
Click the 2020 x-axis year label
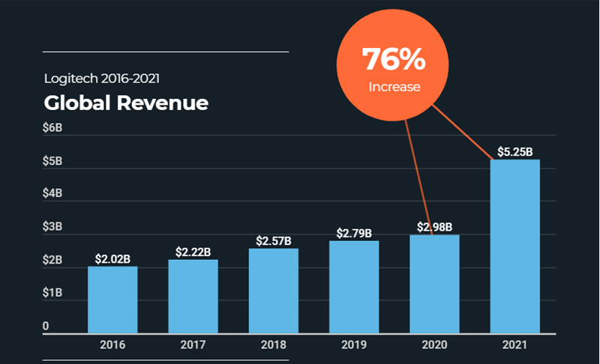click(434, 345)
